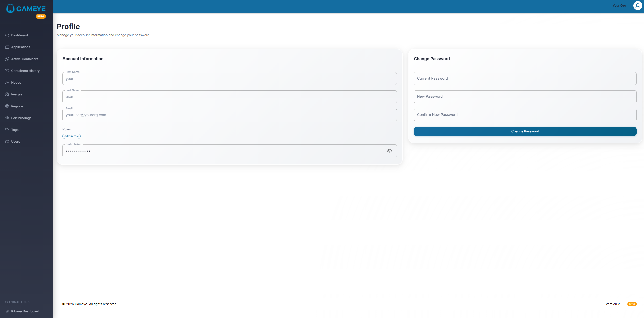Focus the Current Password field
Viewport: 644px width, 318px height.
[525, 79]
